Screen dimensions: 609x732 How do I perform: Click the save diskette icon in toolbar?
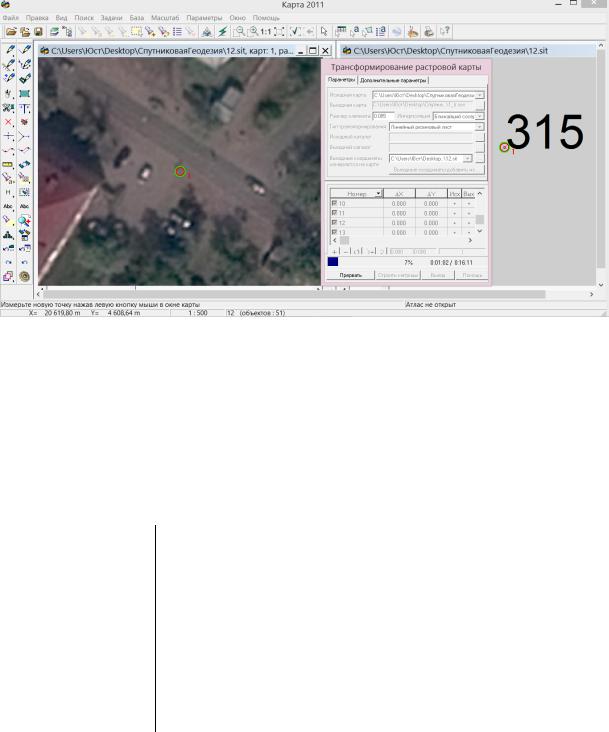point(38,32)
